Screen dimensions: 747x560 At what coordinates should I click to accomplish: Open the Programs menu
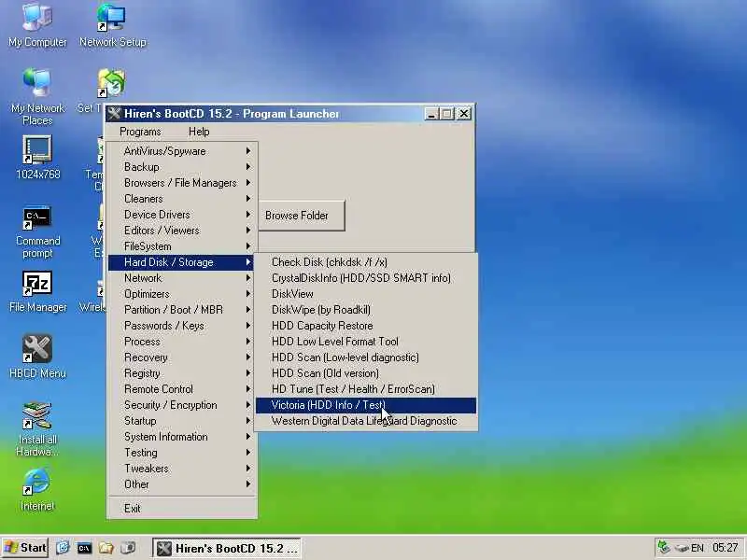point(140,132)
